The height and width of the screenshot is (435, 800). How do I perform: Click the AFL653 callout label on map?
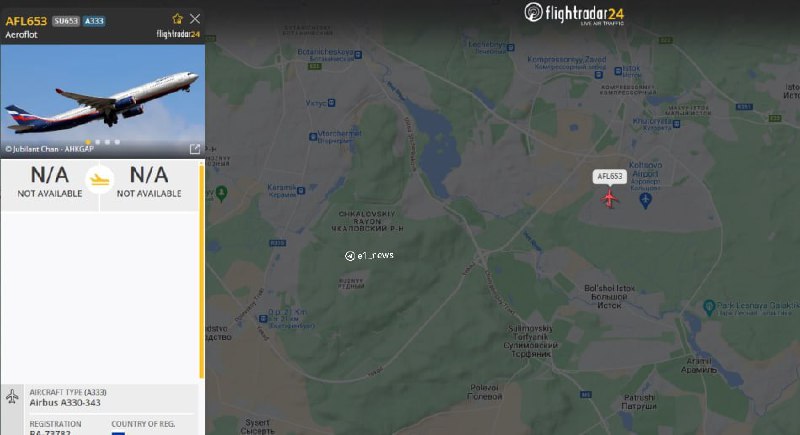[610, 176]
